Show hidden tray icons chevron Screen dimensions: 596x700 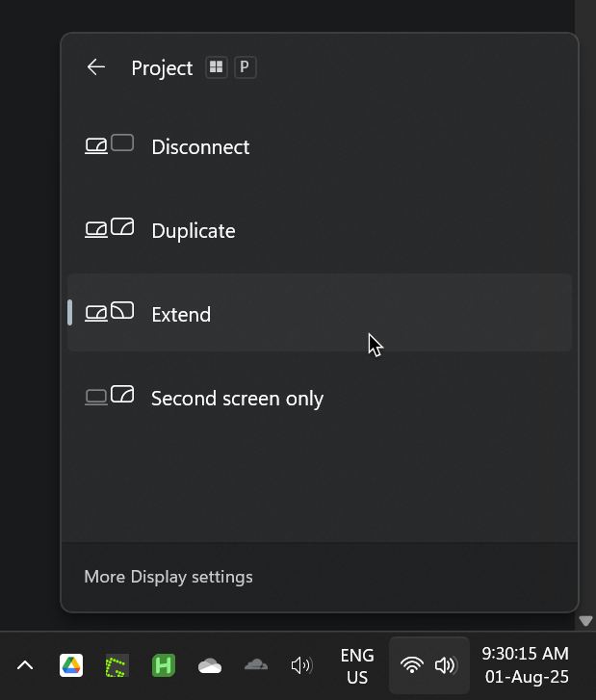25,665
